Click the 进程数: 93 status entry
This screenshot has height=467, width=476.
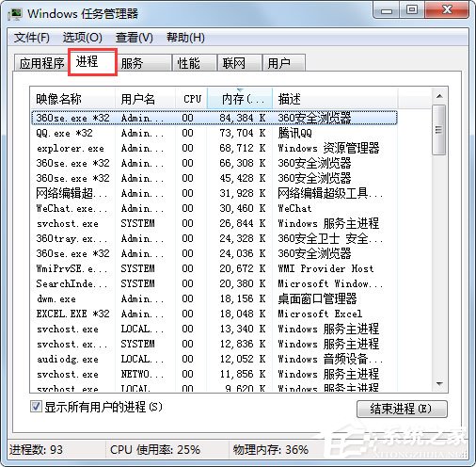tap(36, 450)
